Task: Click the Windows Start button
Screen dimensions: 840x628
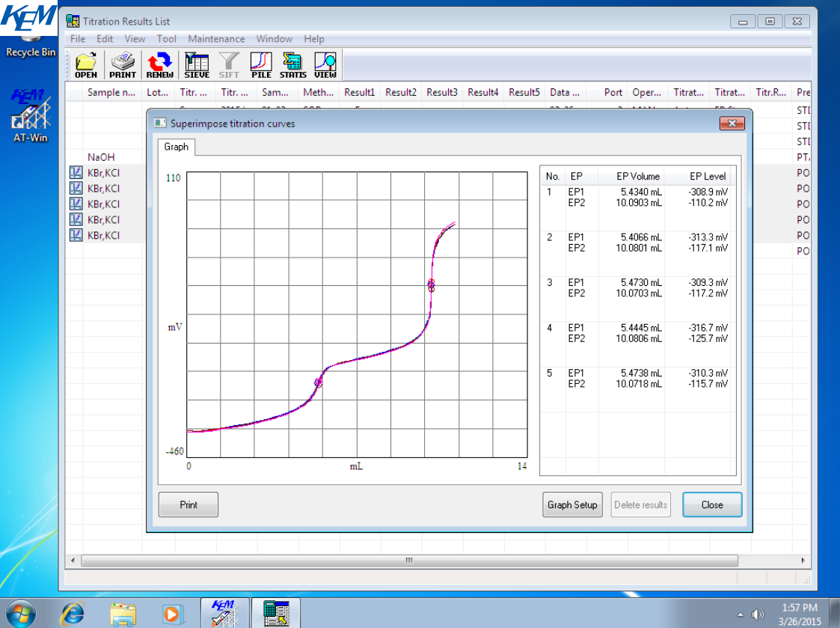Action: [x=20, y=612]
